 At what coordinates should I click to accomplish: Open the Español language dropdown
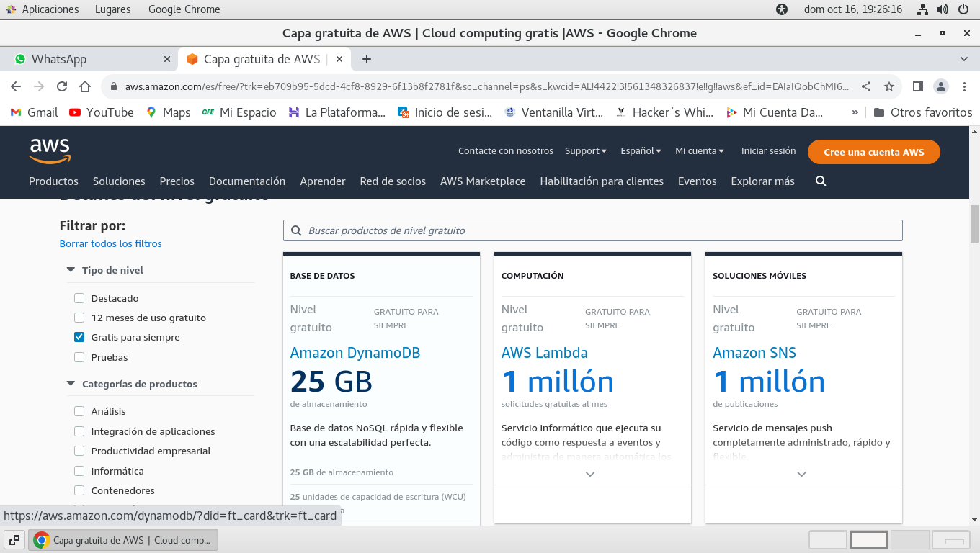coord(641,151)
